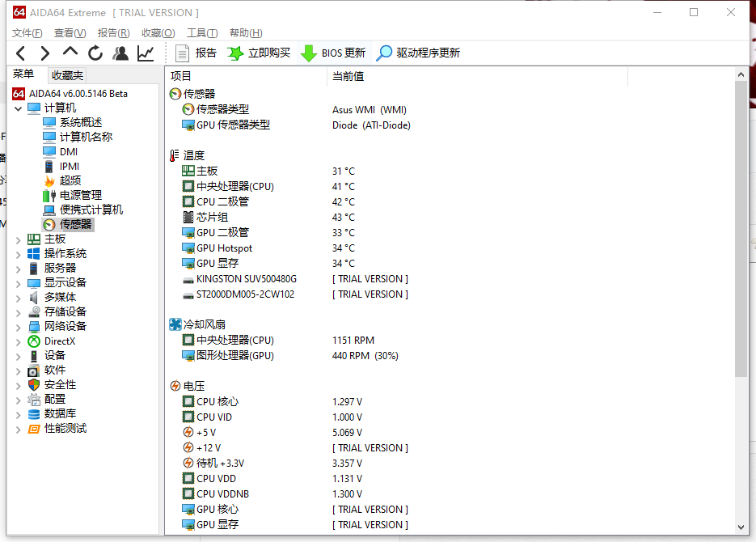Image resolution: width=756 pixels, height=542 pixels.
Task: Click the scrollbar down arrow in sensor list
Action: [741, 527]
